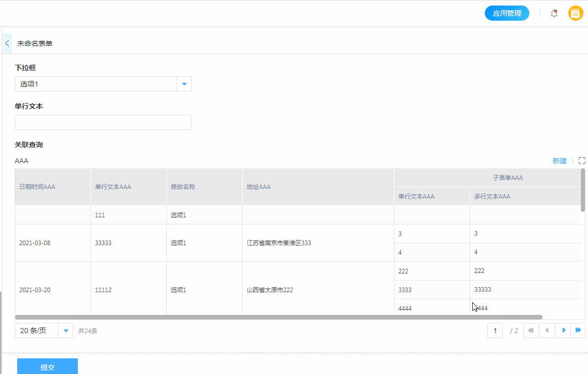Screen dimensions: 588x374
Task: Click the 新建 link above the table
Action: (x=559, y=161)
